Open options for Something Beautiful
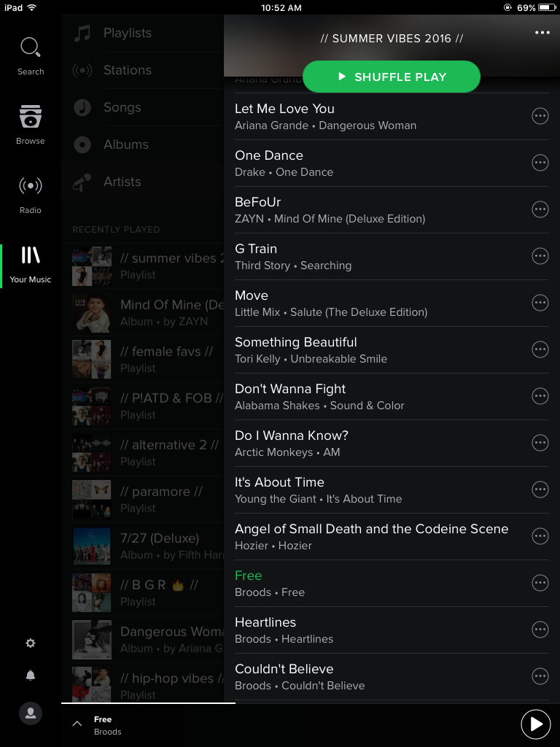Viewport: 560px width, 747px height. (540, 349)
